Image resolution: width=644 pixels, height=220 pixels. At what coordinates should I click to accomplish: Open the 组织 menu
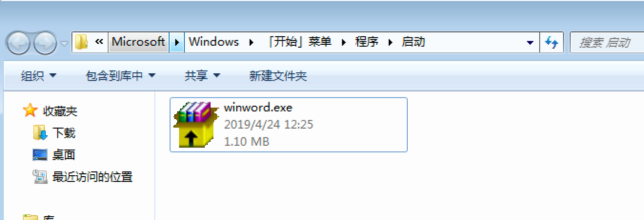click(x=39, y=76)
